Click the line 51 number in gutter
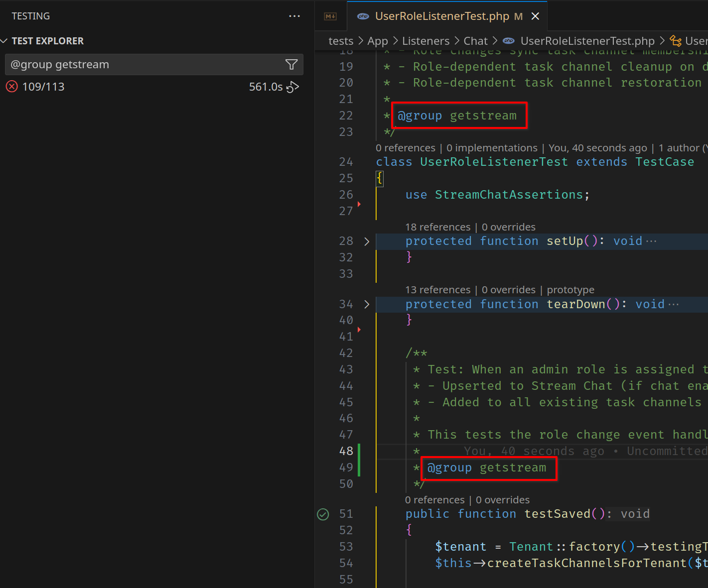This screenshot has width=708, height=588. [x=346, y=514]
